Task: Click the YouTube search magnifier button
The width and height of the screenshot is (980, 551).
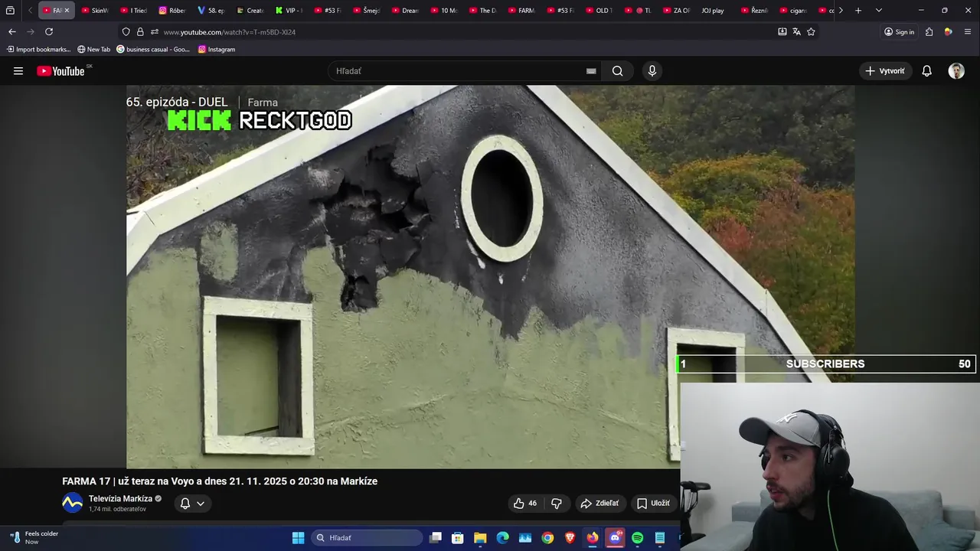Action: tap(617, 71)
